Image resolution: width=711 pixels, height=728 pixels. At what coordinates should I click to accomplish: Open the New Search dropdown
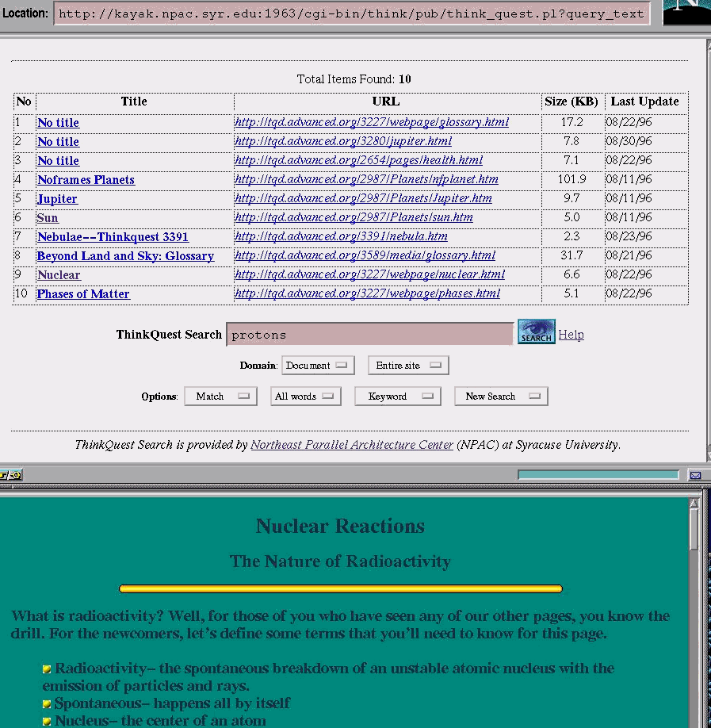(x=501, y=396)
